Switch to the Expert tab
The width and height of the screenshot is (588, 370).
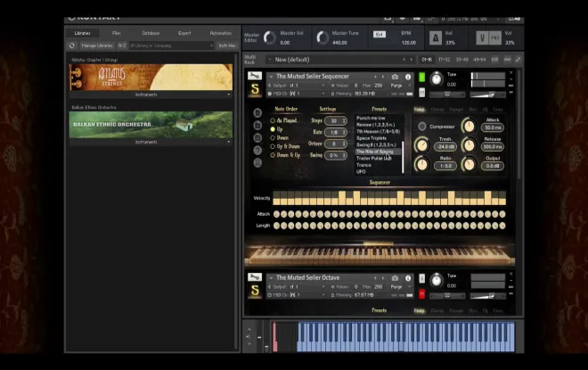184,33
